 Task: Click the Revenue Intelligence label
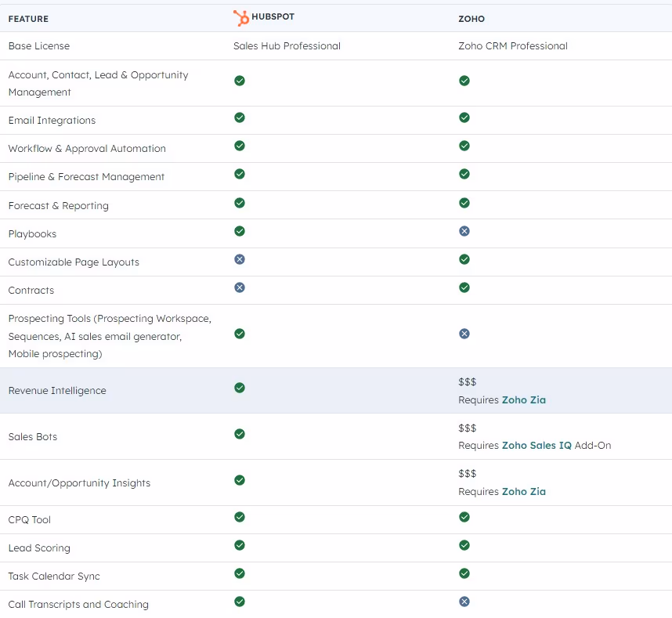point(57,391)
